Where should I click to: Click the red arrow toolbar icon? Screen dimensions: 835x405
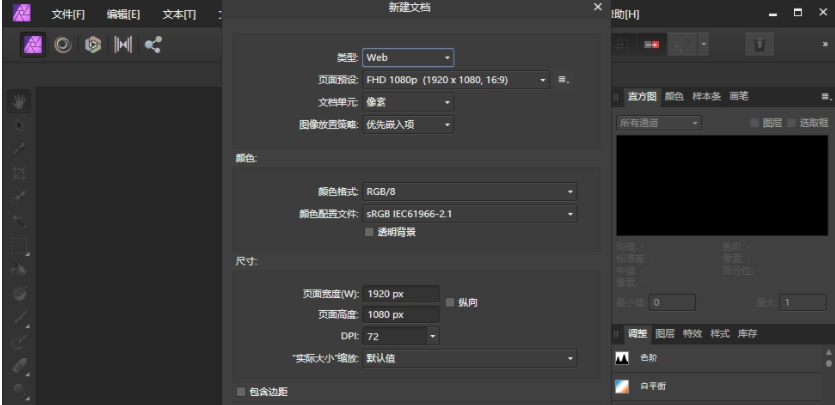[x=652, y=45]
